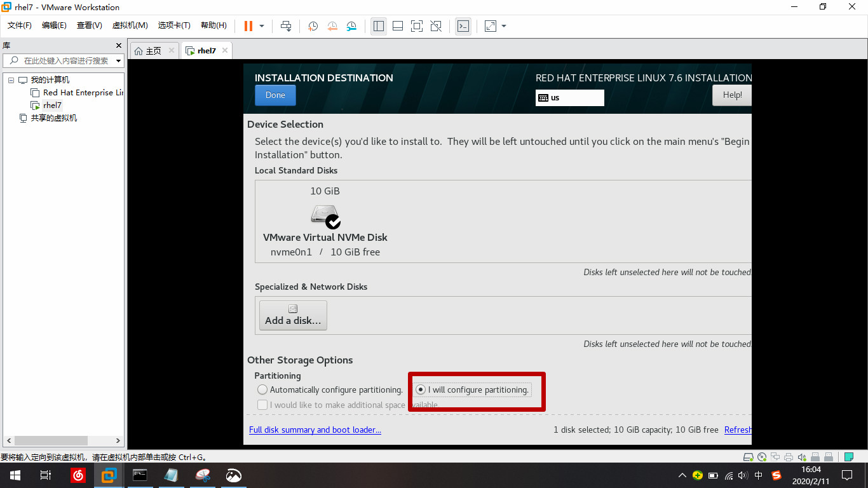Click the teal message log note icon
The image size is (868, 488).
coord(848,457)
